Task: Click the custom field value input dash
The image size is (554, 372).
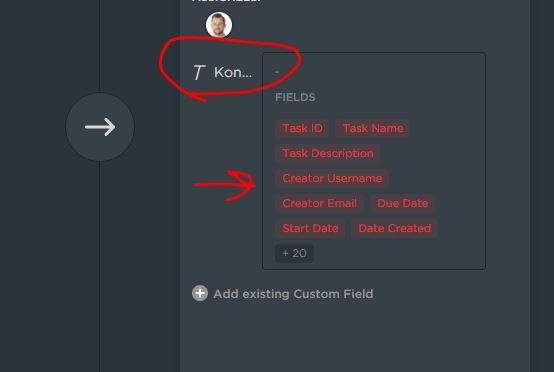Action: (x=277, y=72)
